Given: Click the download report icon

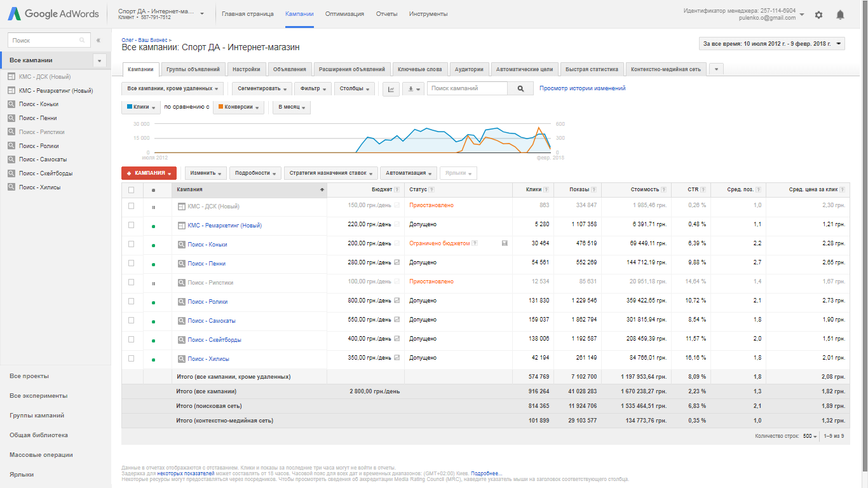Looking at the screenshot, I should (x=412, y=89).
